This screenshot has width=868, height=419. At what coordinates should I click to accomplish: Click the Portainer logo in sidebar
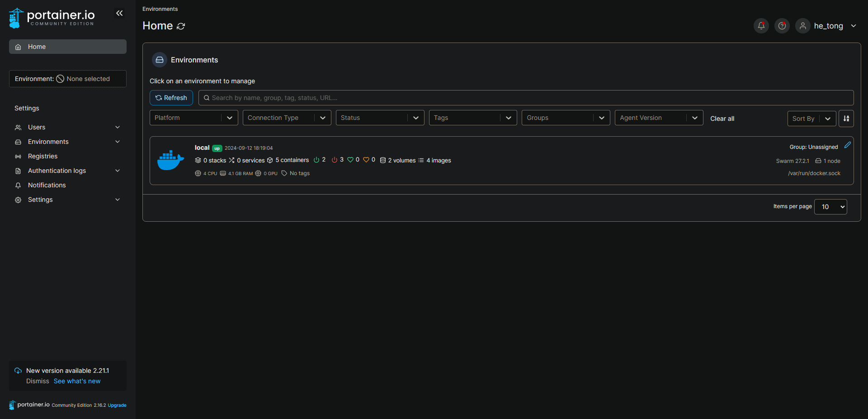coord(52,18)
